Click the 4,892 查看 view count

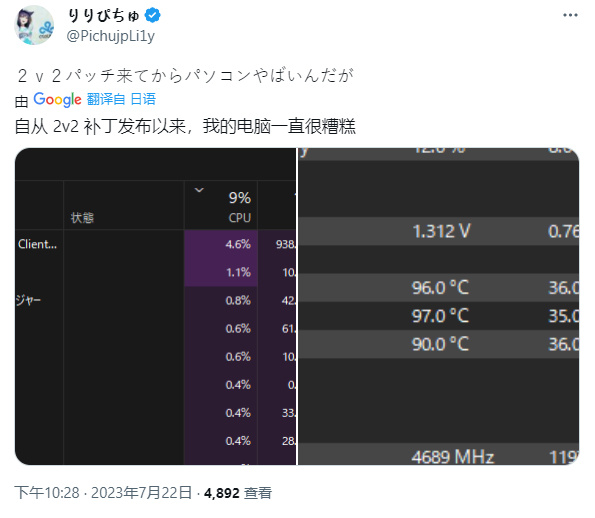tap(238, 493)
